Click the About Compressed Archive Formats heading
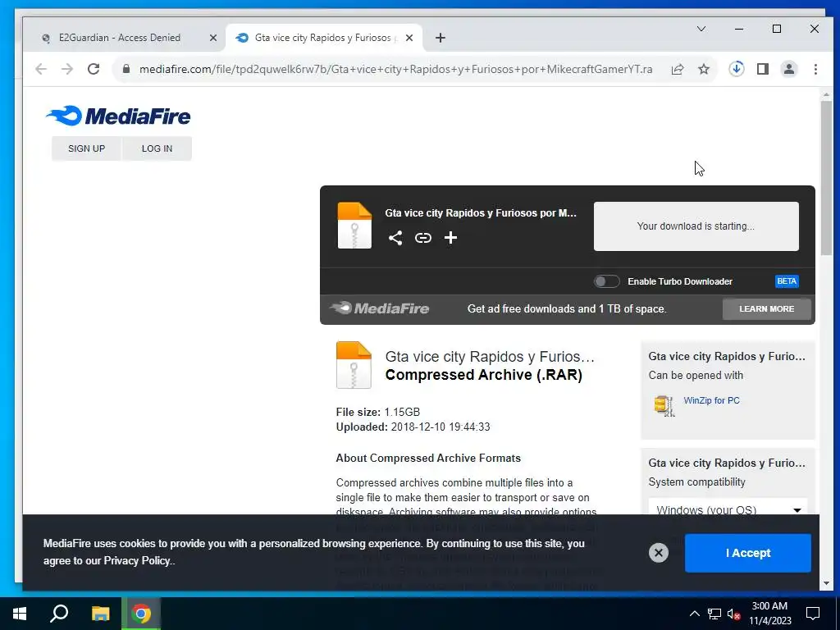Screen dimensions: 840x630 (x=428, y=458)
